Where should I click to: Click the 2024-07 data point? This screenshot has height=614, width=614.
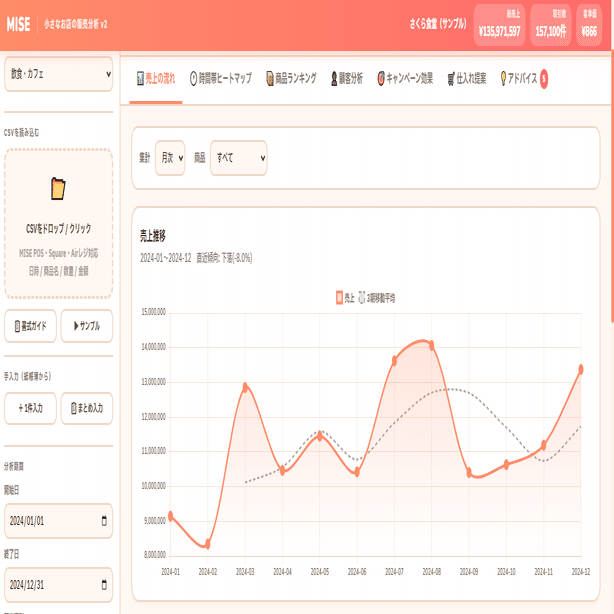[x=394, y=361]
